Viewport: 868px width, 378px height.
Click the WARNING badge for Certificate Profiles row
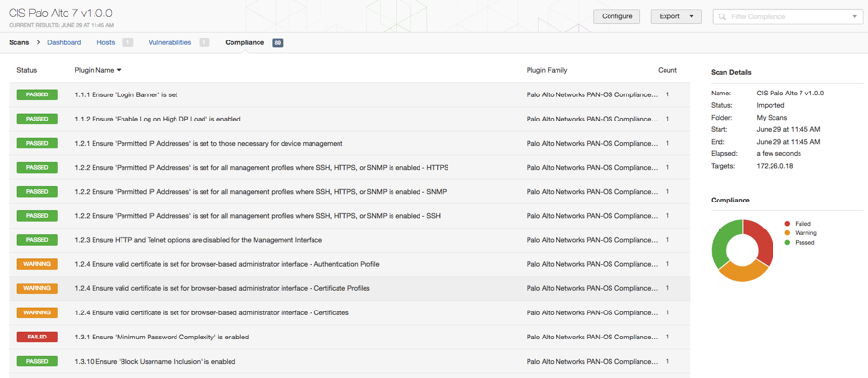click(x=37, y=288)
